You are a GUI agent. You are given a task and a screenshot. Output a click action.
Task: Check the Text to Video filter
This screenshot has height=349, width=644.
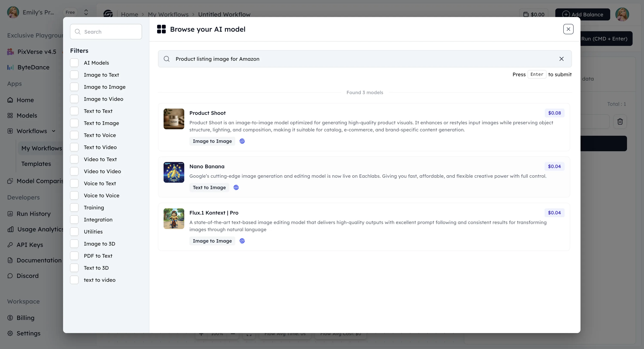(x=74, y=147)
